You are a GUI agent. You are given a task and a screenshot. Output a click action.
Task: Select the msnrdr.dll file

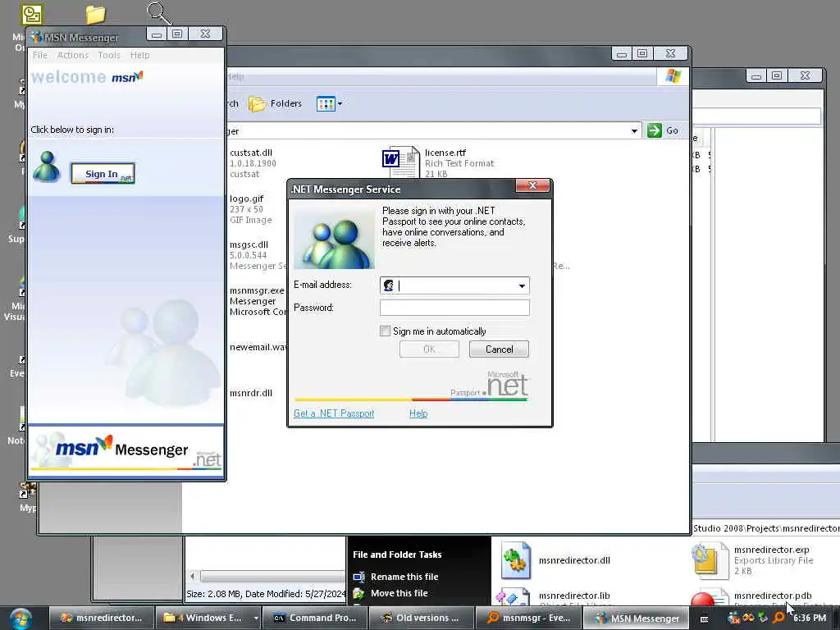(251, 393)
